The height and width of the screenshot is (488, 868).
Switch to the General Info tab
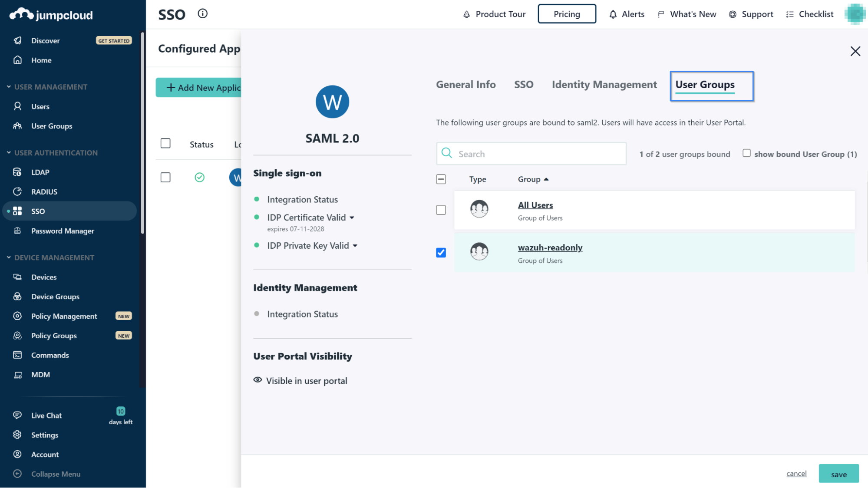tap(465, 85)
